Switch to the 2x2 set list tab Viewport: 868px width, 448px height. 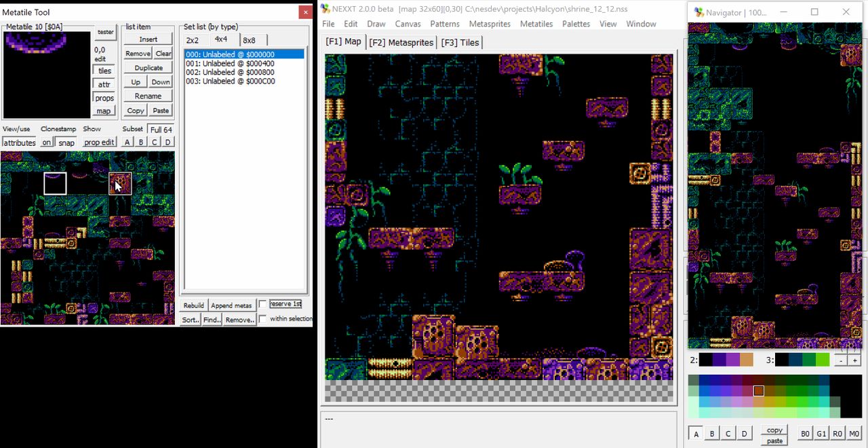tap(193, 40)
